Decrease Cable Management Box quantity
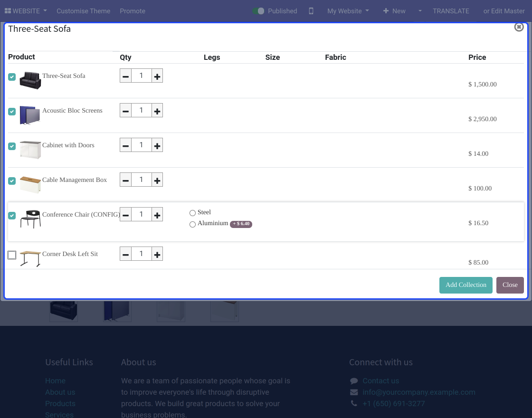Viewport: 532px width, 418px height. [125, 180]
